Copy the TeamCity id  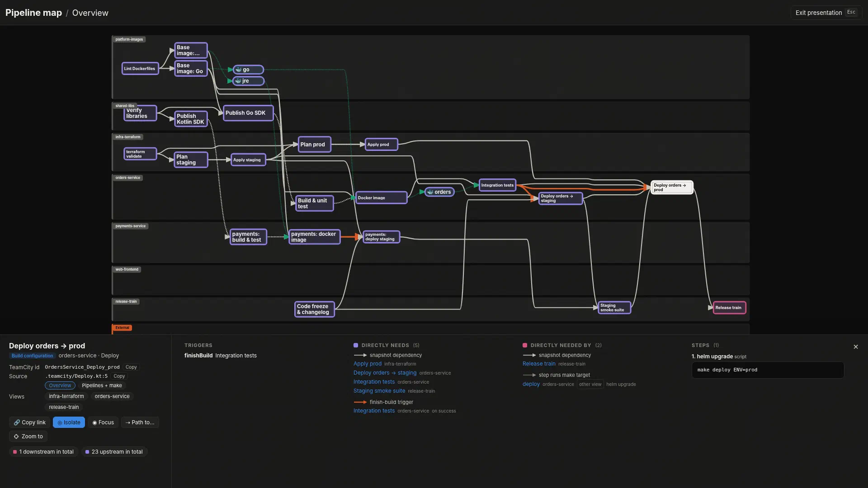[131, 367]
